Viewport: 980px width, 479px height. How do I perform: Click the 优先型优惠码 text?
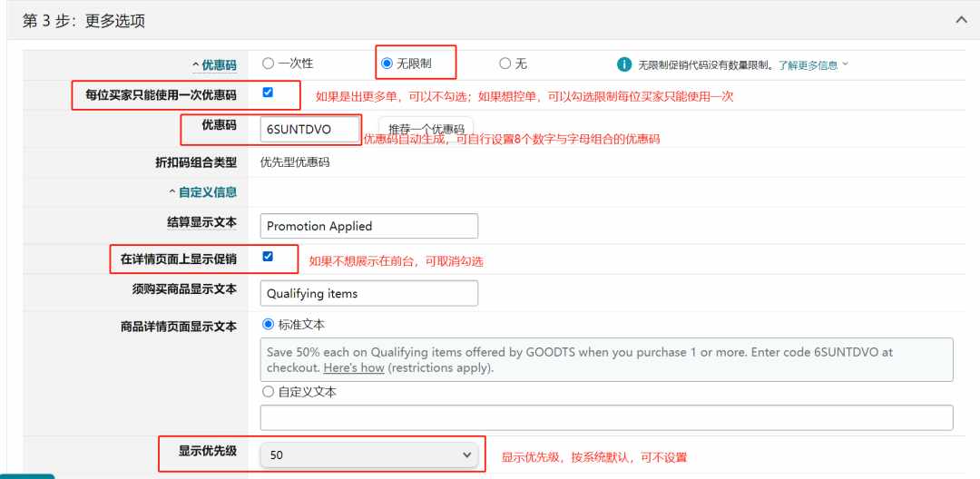(x=295, y=163)
